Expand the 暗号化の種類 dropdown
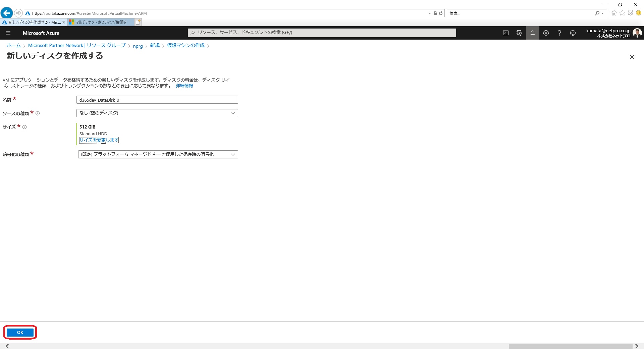Image resolution: width=644 pixels, height=349 pixels. 158,154
